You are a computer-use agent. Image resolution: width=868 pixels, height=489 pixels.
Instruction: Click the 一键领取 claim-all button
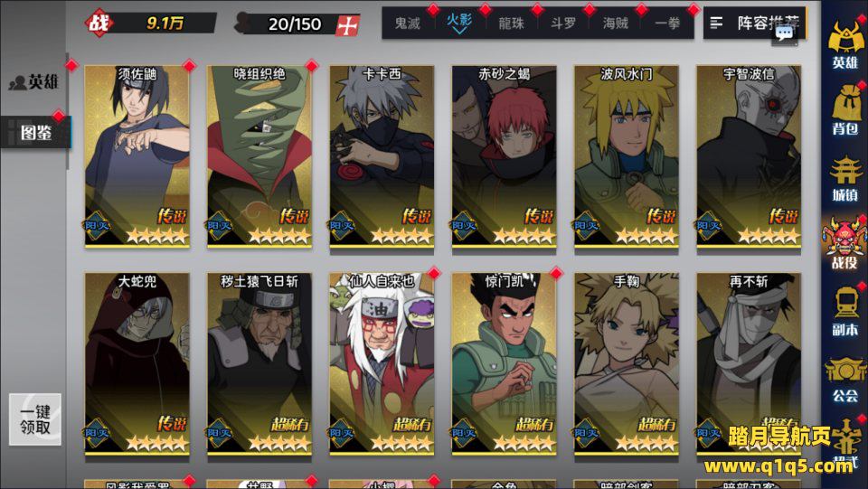tap(35, 419)
